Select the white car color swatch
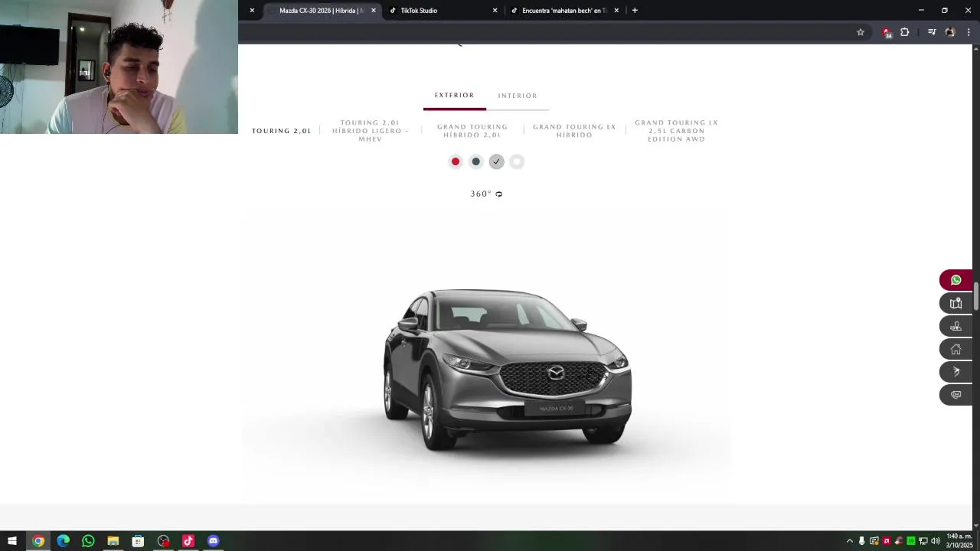 click(517, 161)
